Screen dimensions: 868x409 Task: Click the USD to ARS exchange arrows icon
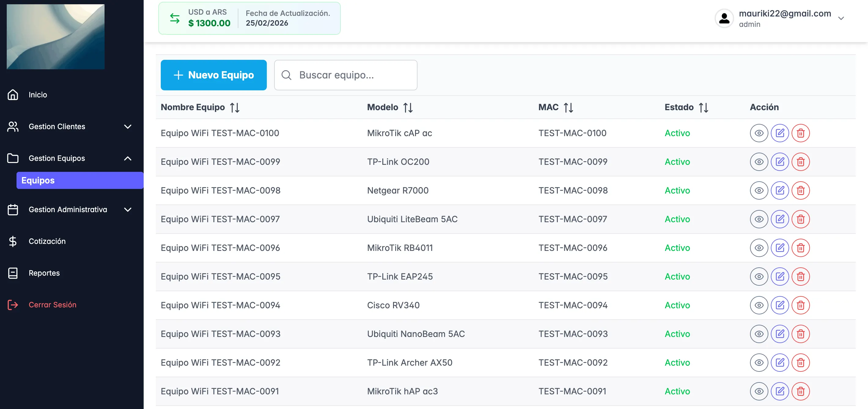(x=175, y=18)
